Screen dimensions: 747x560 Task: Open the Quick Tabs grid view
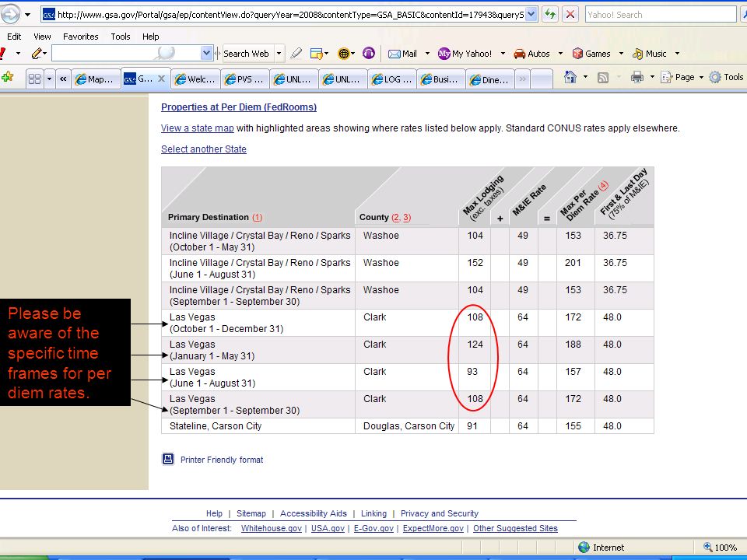click(34, 79)
